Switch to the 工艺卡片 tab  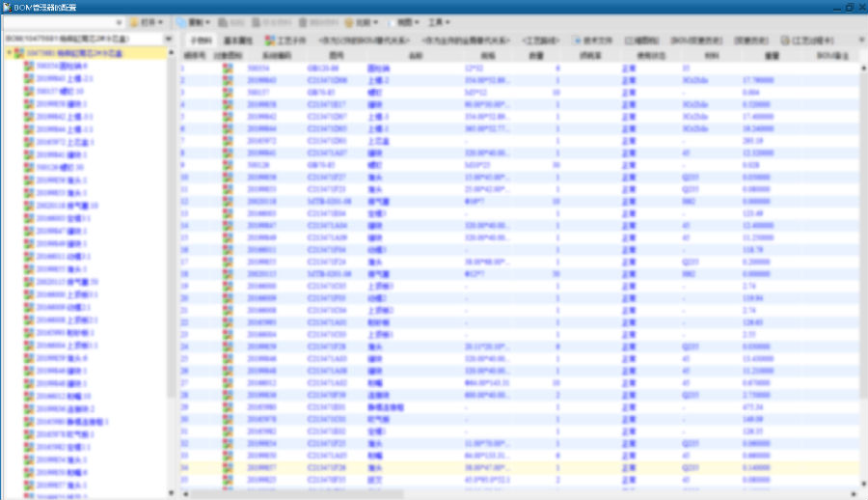[x=285, y=41]
